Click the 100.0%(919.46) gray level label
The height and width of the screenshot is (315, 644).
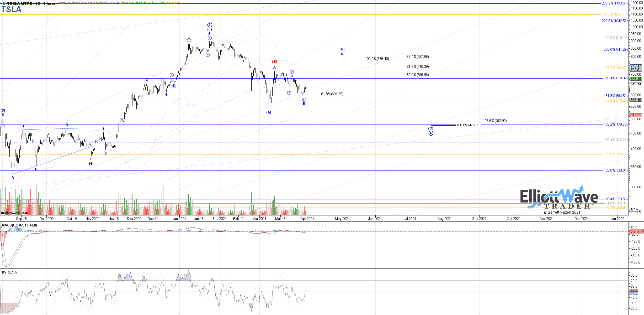[616, 38]
